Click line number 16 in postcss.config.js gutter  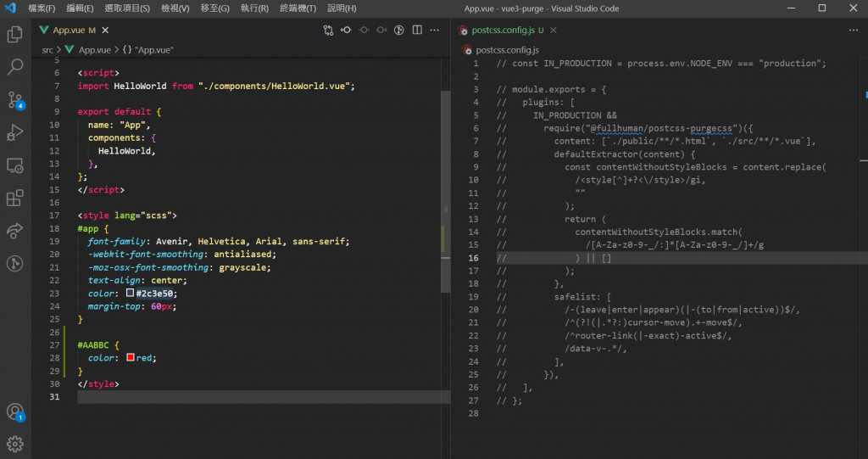pyautogui.click(x=473, y=258)
